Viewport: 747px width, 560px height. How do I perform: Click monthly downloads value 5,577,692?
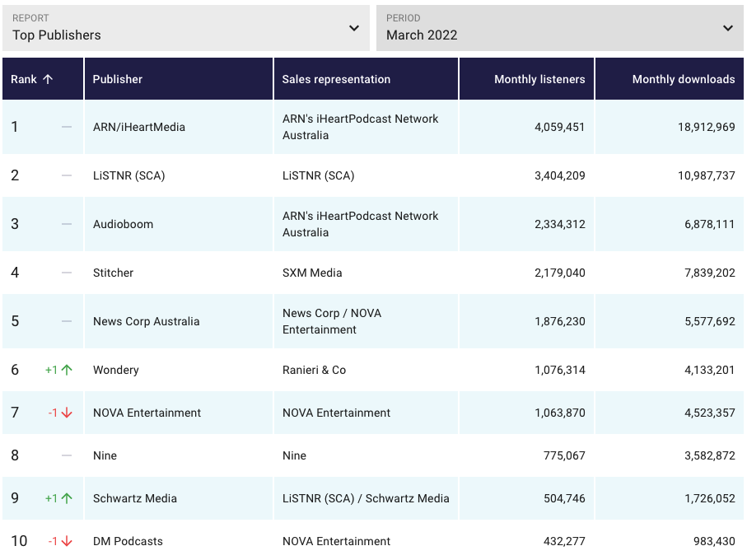click(710, 321)
